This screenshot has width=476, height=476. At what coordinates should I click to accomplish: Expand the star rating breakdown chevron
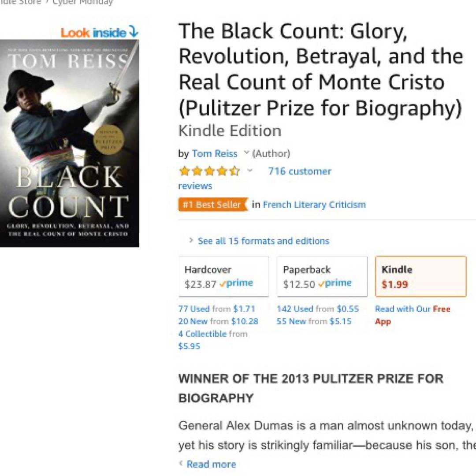[250, 171]
